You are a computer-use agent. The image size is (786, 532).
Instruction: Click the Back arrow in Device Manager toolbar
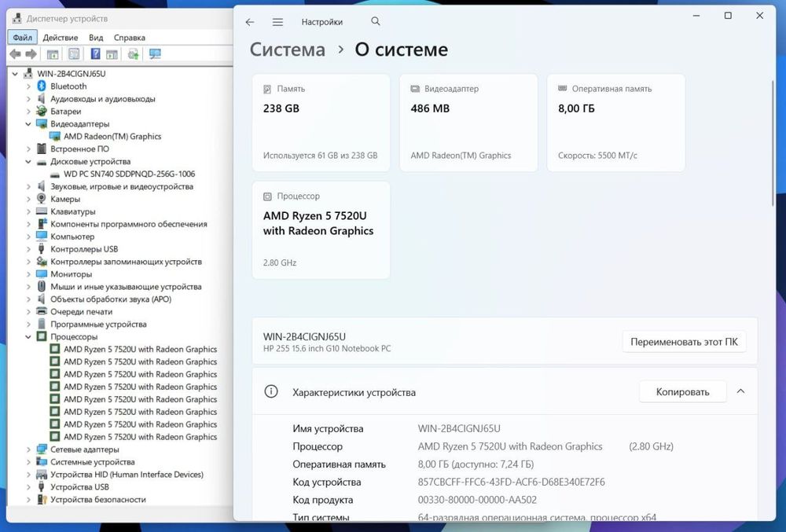pos(15,54)
